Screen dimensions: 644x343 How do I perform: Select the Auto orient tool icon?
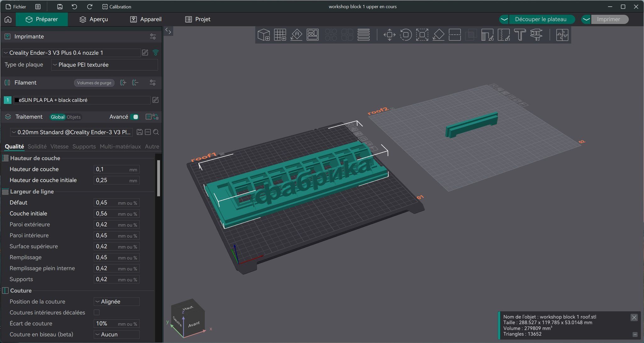point(296,35)
